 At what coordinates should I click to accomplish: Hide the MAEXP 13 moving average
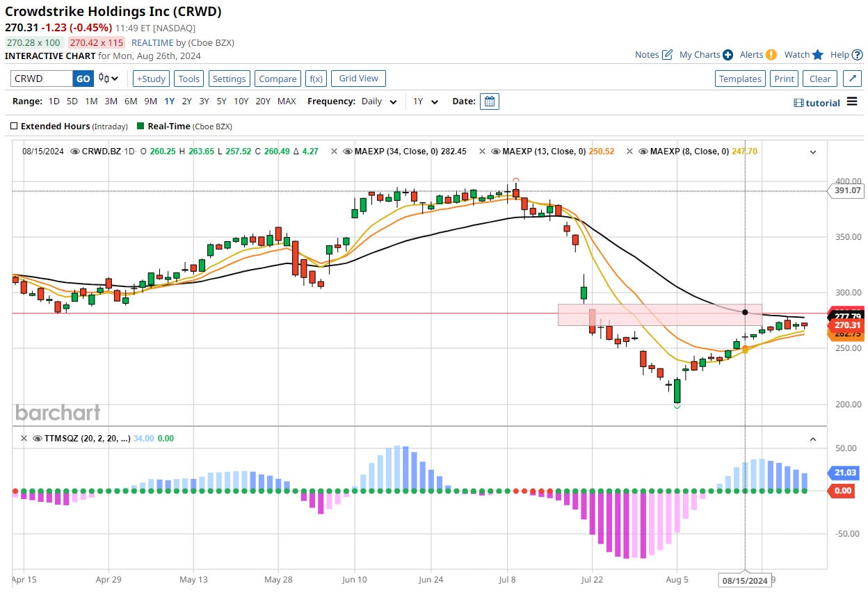495,151
